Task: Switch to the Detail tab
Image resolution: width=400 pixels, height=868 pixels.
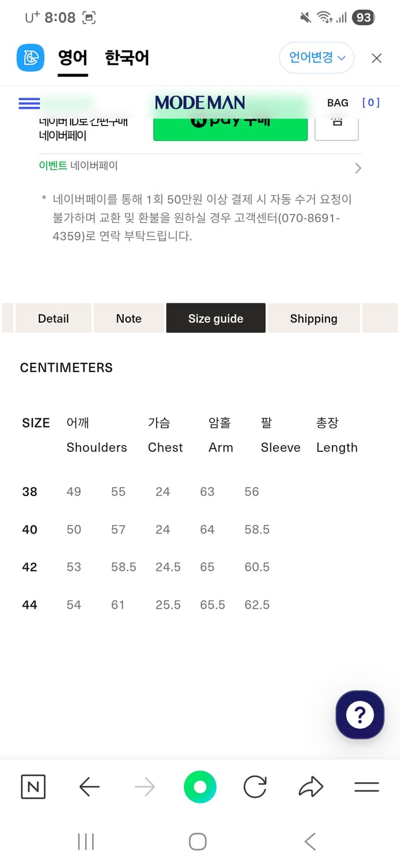Action: point(53,318)
